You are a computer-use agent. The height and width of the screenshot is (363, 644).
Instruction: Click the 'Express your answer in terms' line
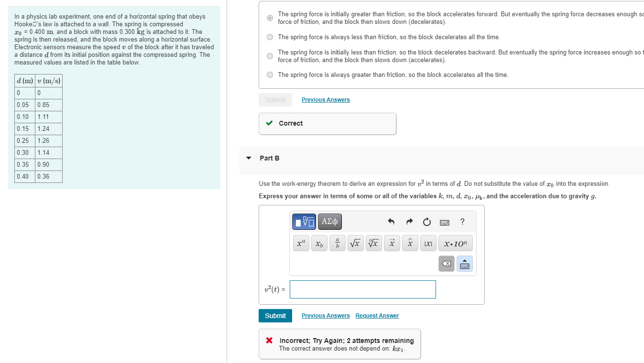427,196
